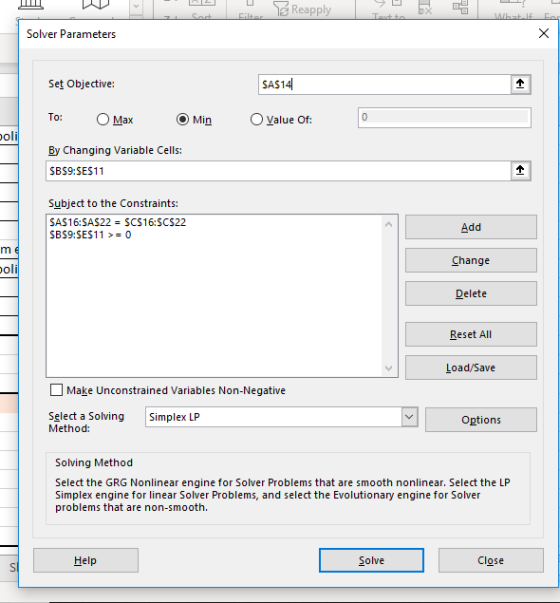This screenshot has width=560, height=603.
Task: Collapse the Changing Variable Cells range selector
Action: pyautogui.click(x=520, y=170)
